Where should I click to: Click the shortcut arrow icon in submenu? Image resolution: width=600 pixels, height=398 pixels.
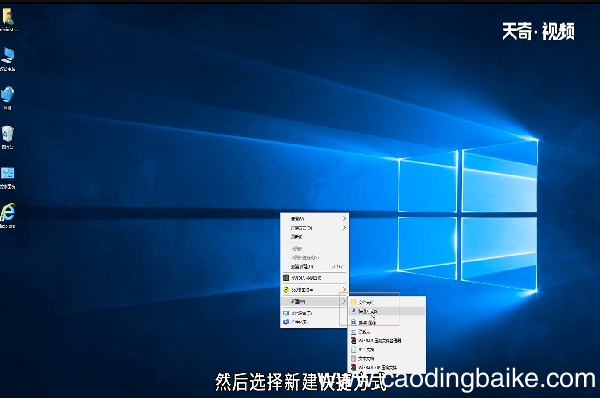tap(354, 312)
